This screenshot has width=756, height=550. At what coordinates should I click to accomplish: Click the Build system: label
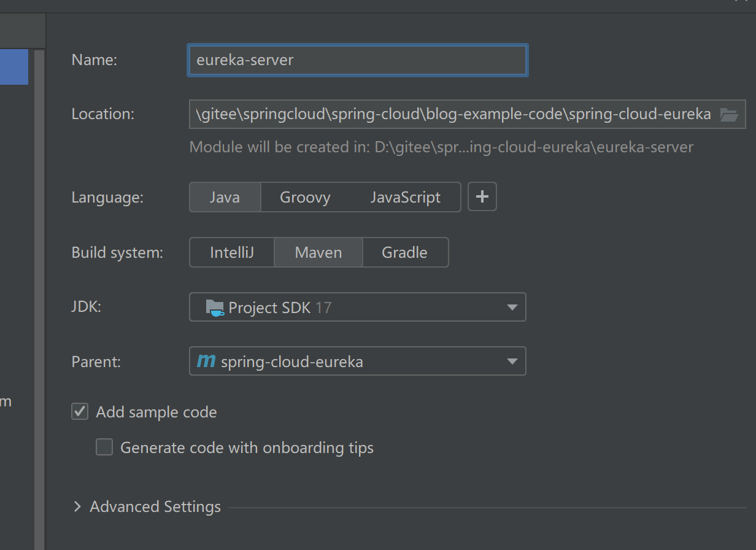(x=117, y=252)
